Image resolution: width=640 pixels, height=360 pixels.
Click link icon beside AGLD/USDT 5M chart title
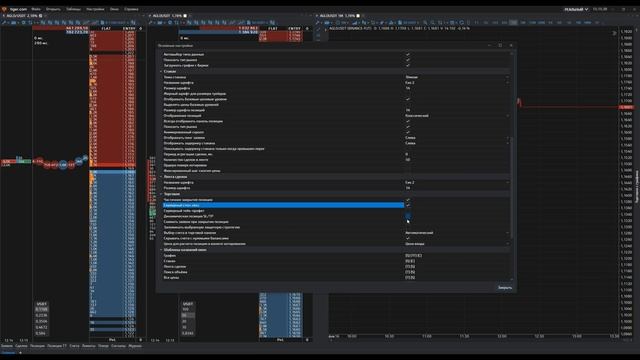358,16
